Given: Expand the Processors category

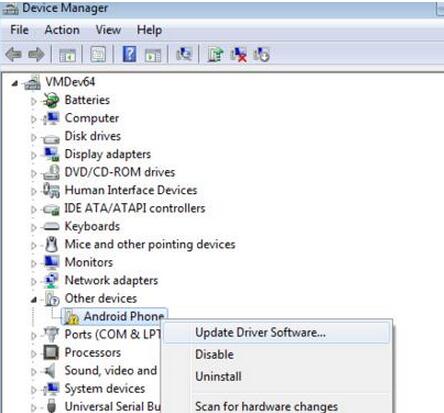Looking at the screenshot, I should [x=34, y=353].
